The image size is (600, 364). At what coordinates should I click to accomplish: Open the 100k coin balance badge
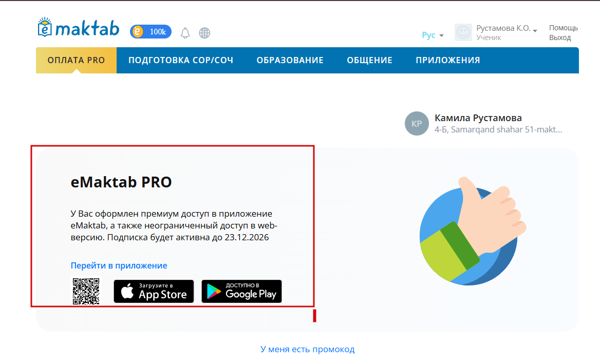[151, 32]
